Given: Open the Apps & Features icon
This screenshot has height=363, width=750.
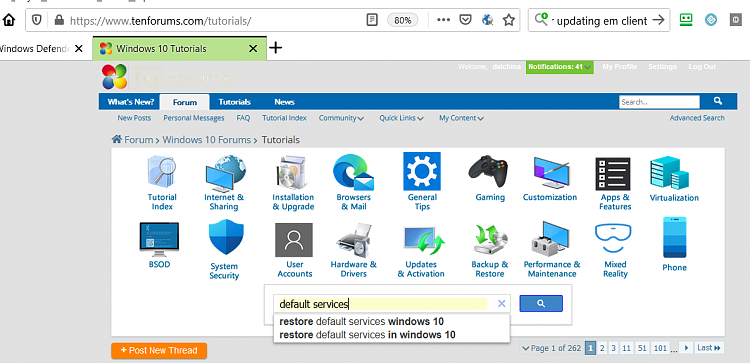Looking at the screenshot, I should (613, 174).
